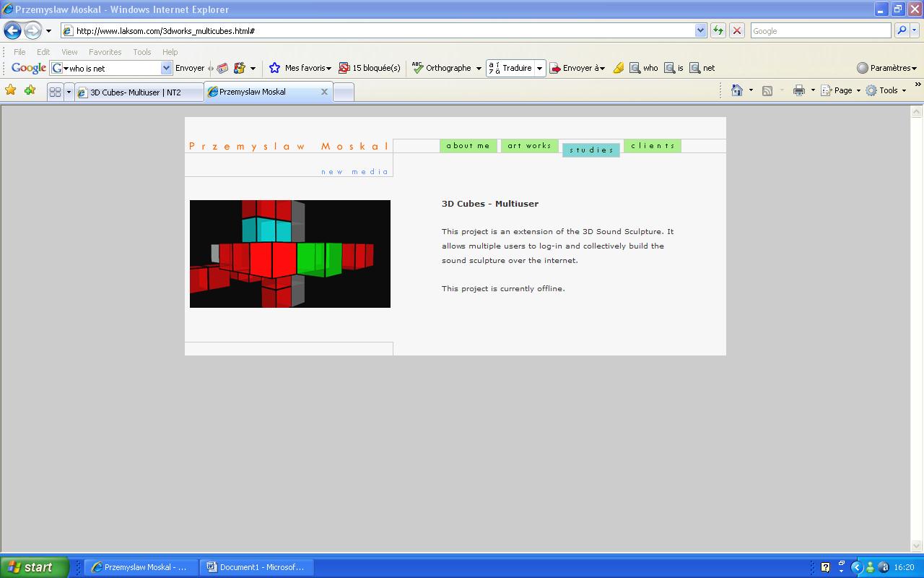Image resolution: width=924 pixels, height=578 pixels.
Task: Open the Help menu
Action: 170,52
